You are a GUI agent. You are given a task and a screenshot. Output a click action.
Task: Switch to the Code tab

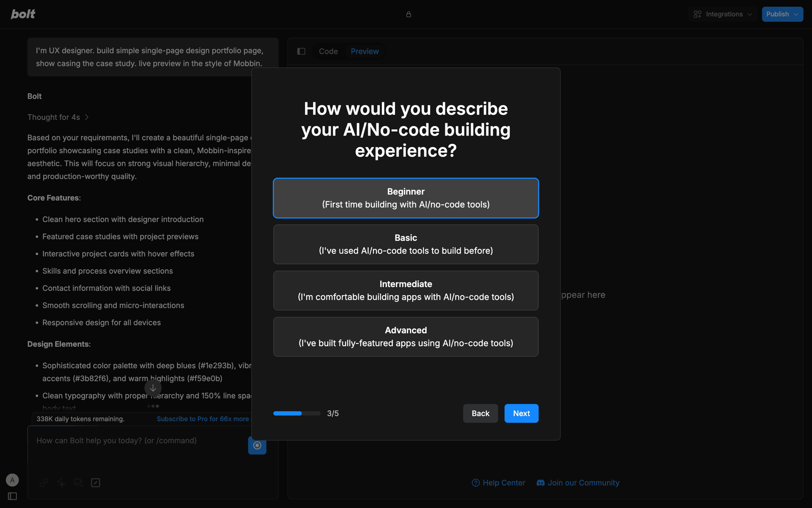coord(328,51)
